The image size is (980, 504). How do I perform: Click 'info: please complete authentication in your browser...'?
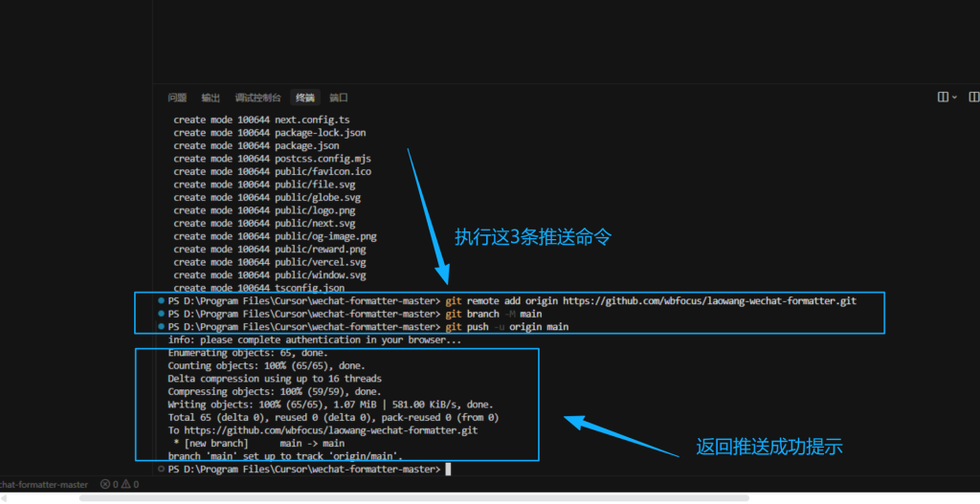(x=314, y=340)
